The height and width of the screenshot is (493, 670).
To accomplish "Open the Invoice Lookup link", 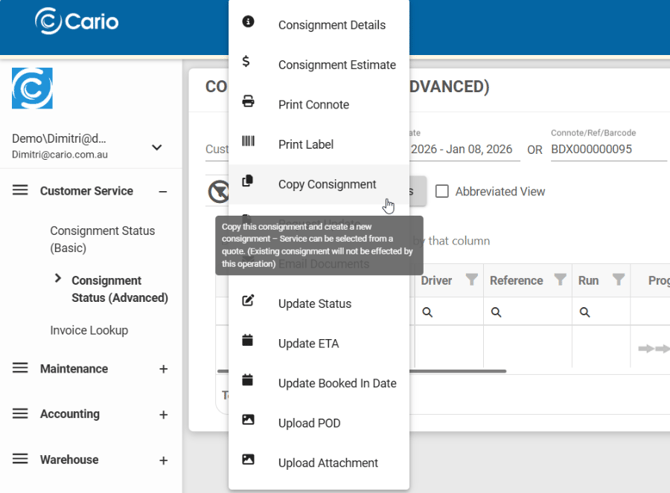I will tap(89, 330).
